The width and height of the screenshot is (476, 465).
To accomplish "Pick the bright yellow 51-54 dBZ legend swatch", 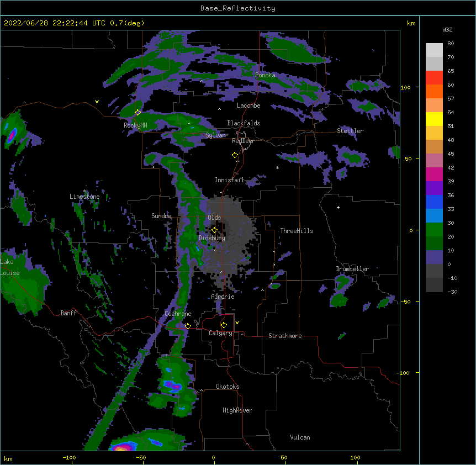I will pos(434,119).
